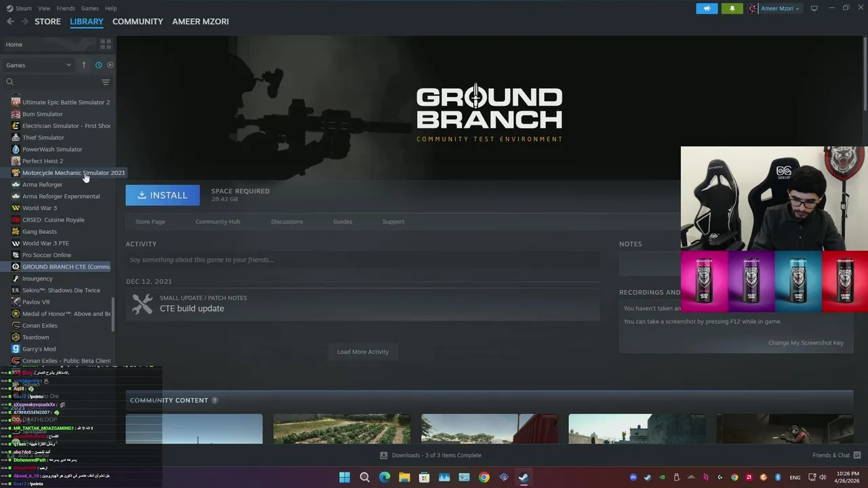This screenshot has height=488, width=868.
Task: Select Pro Soccer Online
Action: pos(47,255)
